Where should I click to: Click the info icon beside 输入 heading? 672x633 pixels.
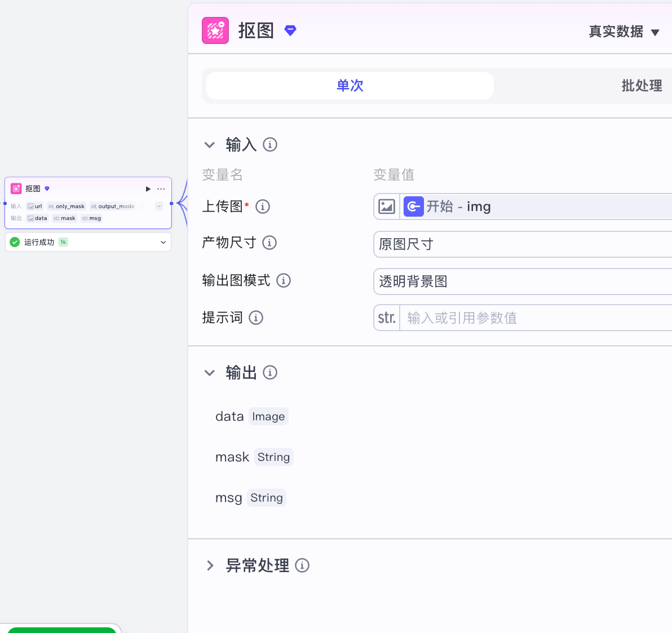pos(270,145)
